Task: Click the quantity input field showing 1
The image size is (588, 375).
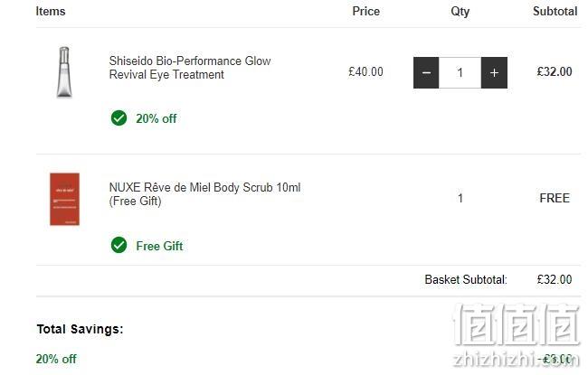Action: pyautogui.click(x=460, y=72)
